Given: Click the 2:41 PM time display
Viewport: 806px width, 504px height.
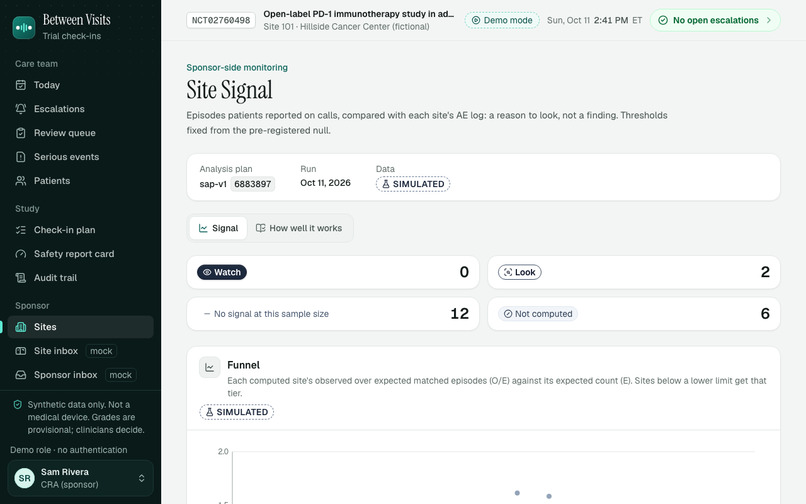Looking at the screenshot, I should click(611, 20).
